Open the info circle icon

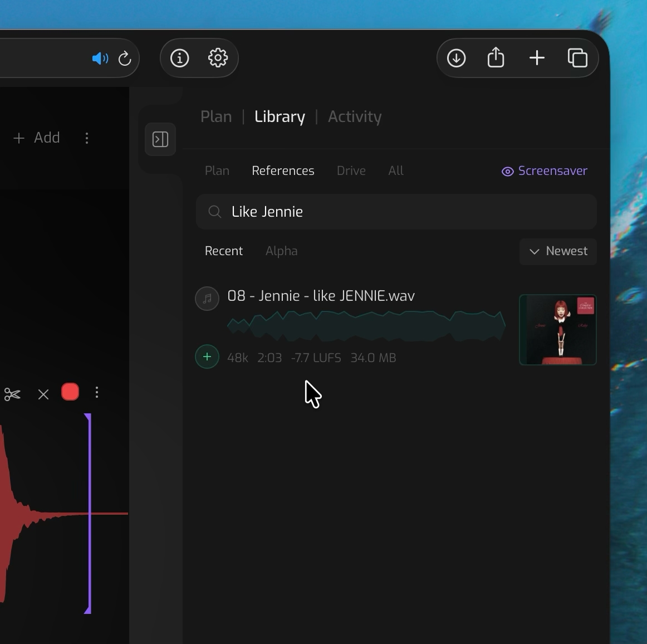[x=179, y=58]
